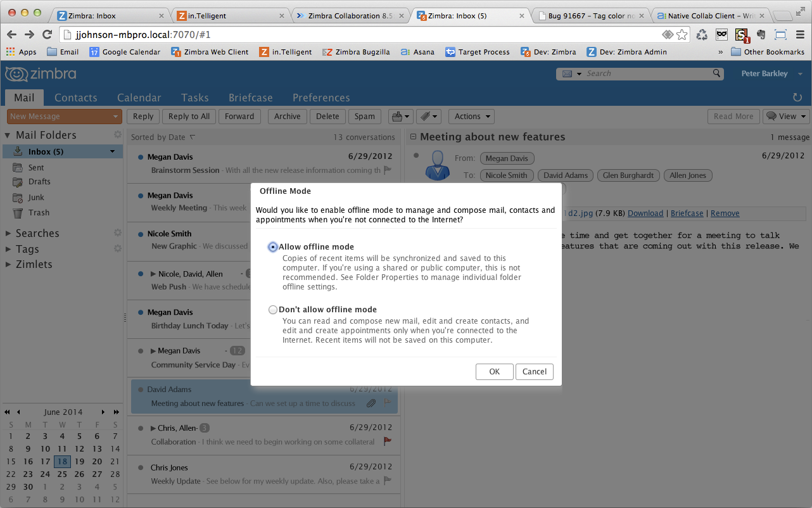Toggle flag on Weekly Update message

click(x=388, y=481)
